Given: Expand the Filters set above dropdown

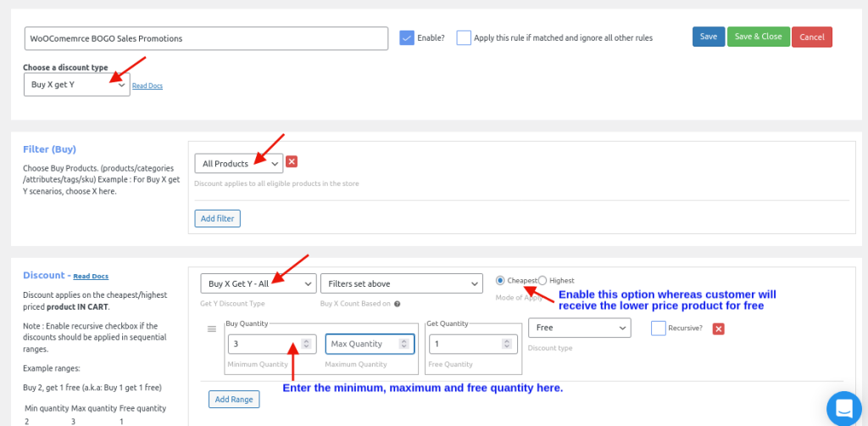Looking at the screenshot, I should (x=401, y=283).
